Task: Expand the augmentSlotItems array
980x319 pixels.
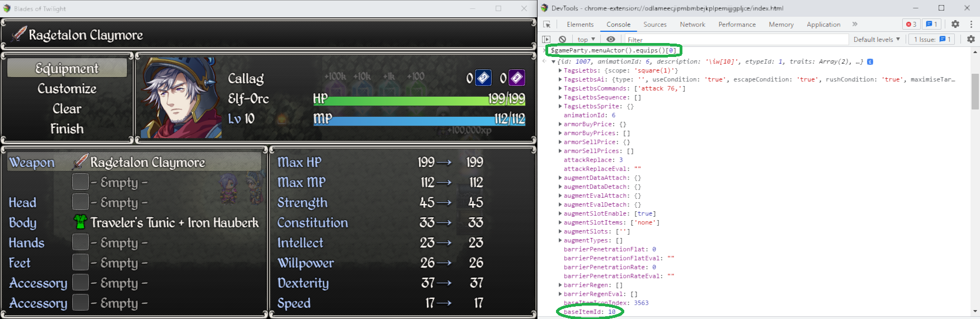Action: coord(560,223)
